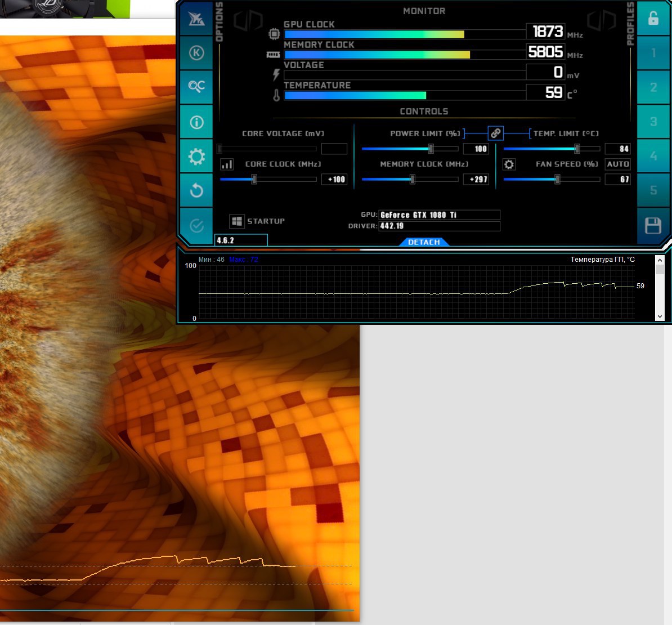This screenshot has width=672, height=625.
Task: Click the Power Limit 100 value field
Action: coord(476,149)
